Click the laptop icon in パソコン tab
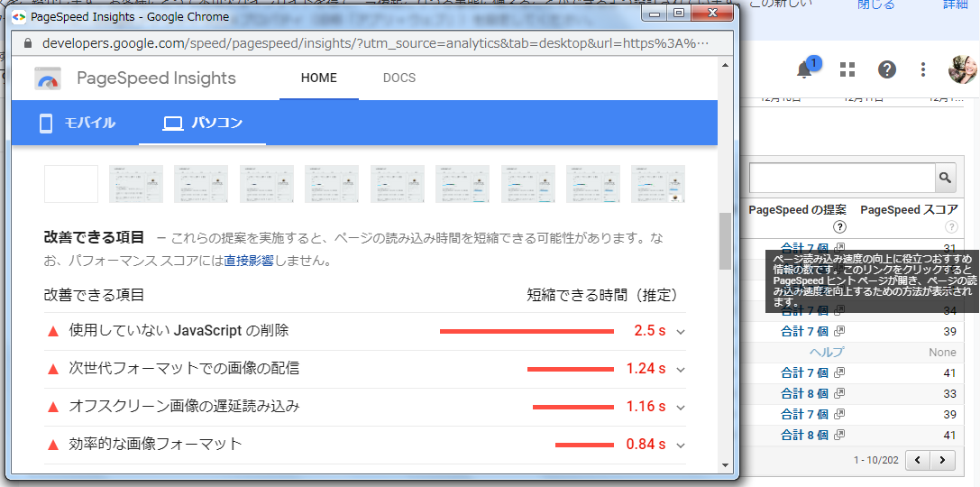The width and height of the screenshot is (980, 487). tap(172, 124)
